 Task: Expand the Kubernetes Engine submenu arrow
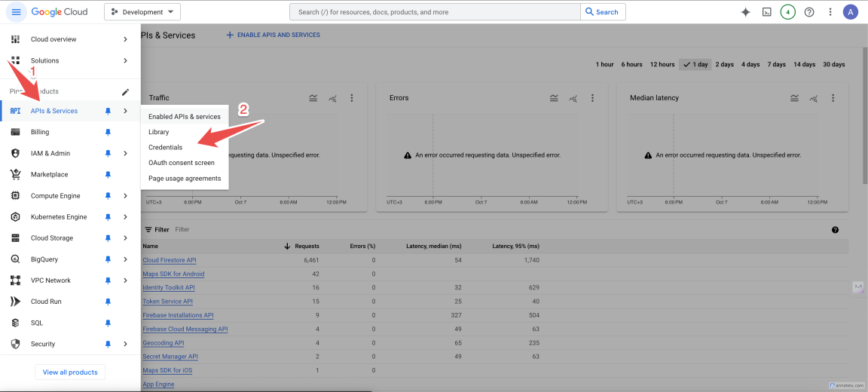pos(125,217)
